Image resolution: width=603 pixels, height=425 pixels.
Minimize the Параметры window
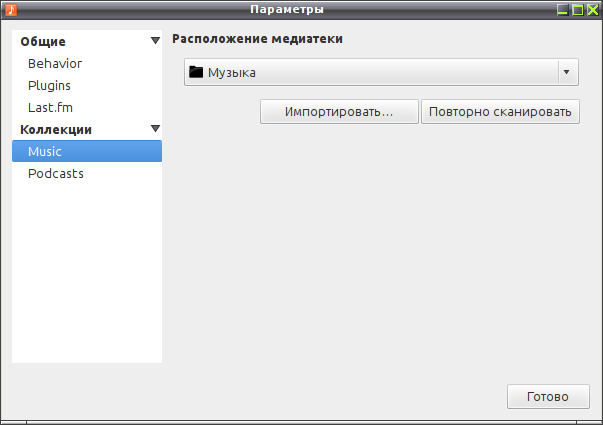click(x=563, y=10)
